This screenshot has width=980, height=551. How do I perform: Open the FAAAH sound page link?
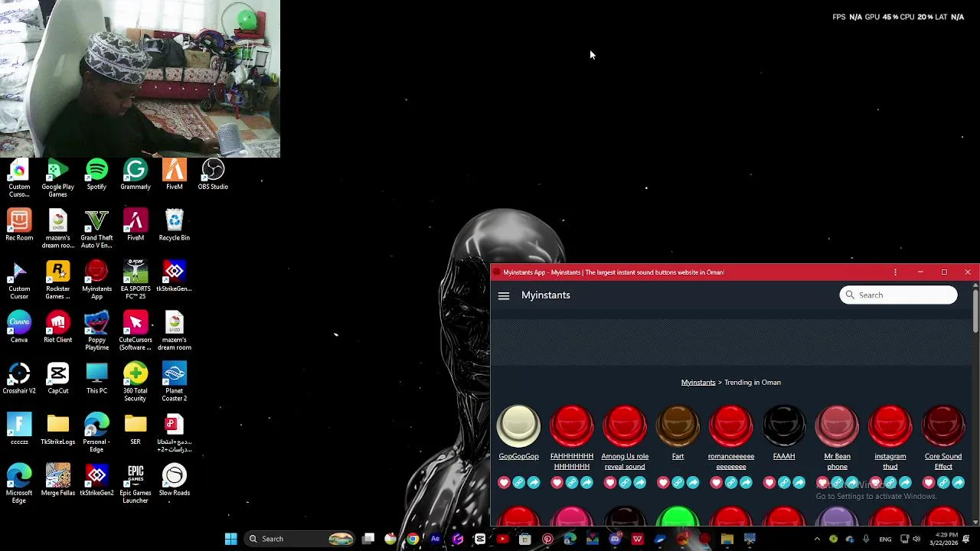[784, 456]
